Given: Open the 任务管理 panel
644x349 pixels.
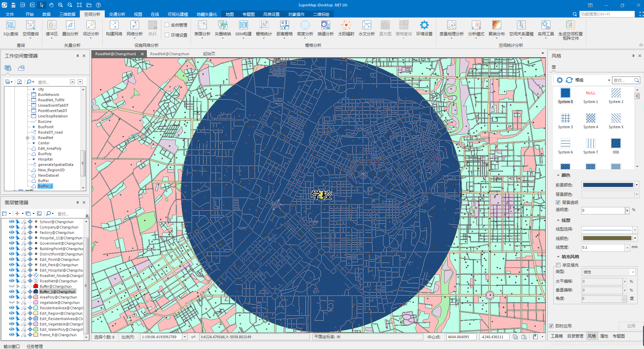Looking at the screenshot, I should 35,346.
